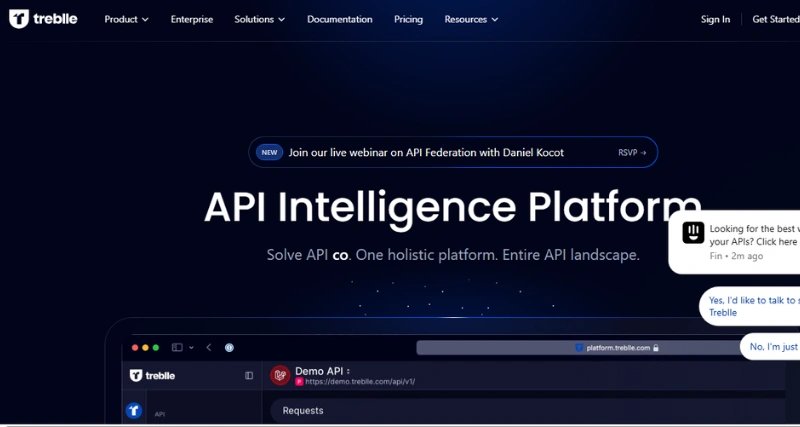Click the lock icon in address bar
The width and height of the screenshot is (800, 427).
(x=656, y=347)
